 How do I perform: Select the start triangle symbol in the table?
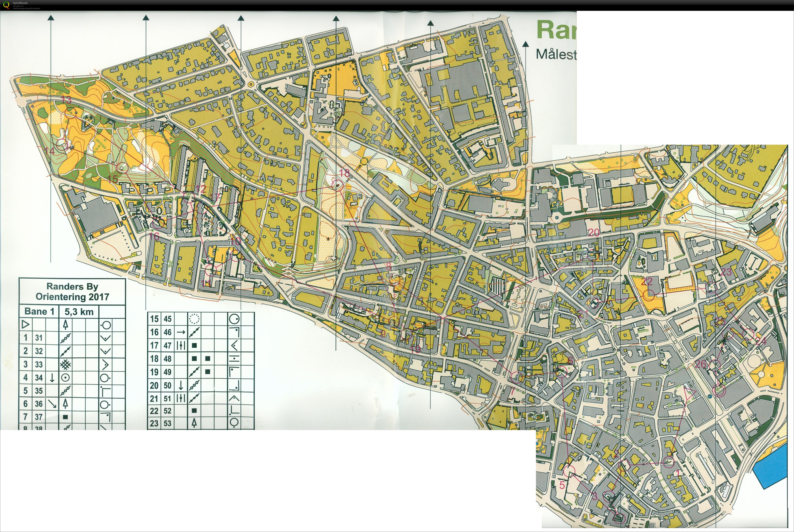[x=25, y=324]
